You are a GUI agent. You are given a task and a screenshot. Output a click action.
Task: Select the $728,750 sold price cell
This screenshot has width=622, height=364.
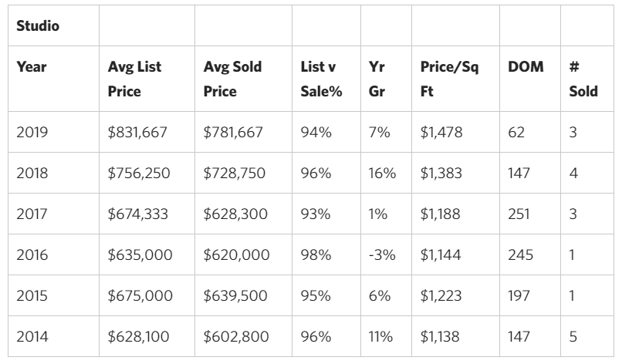tap(235, 174)
